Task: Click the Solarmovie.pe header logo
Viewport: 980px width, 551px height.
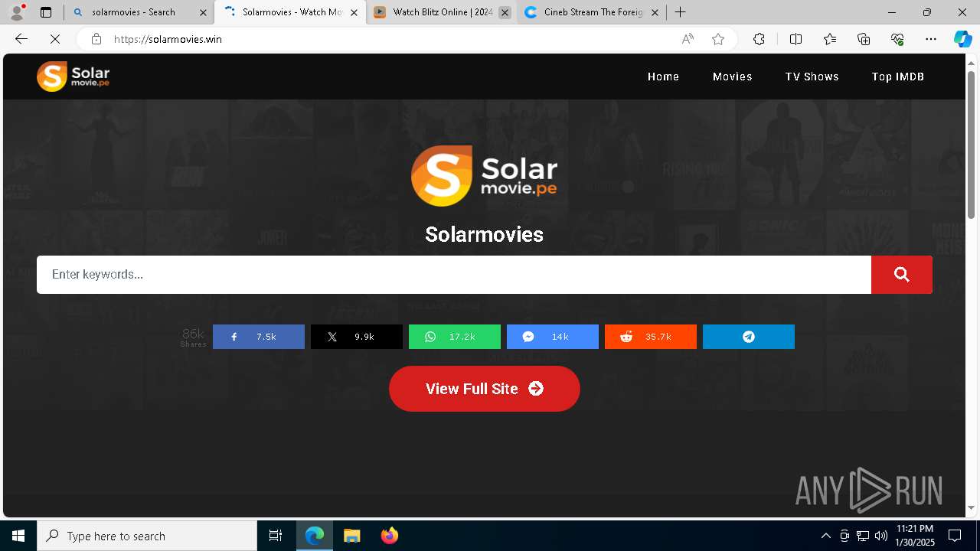Action: coord(73,77)
